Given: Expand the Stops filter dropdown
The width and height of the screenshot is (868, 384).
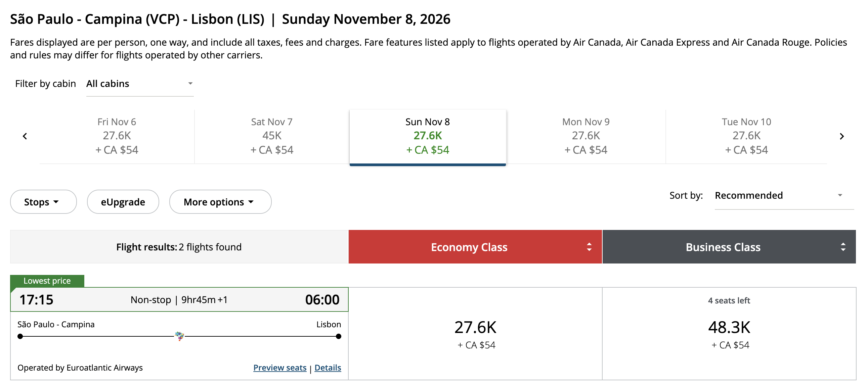Looking at the screenshot, I should click(x=43, y=202).
